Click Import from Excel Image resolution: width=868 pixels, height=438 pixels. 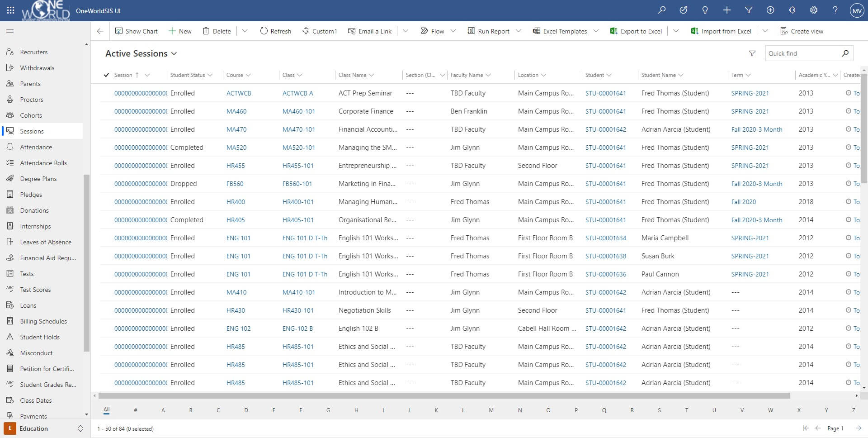coord(721,31)
